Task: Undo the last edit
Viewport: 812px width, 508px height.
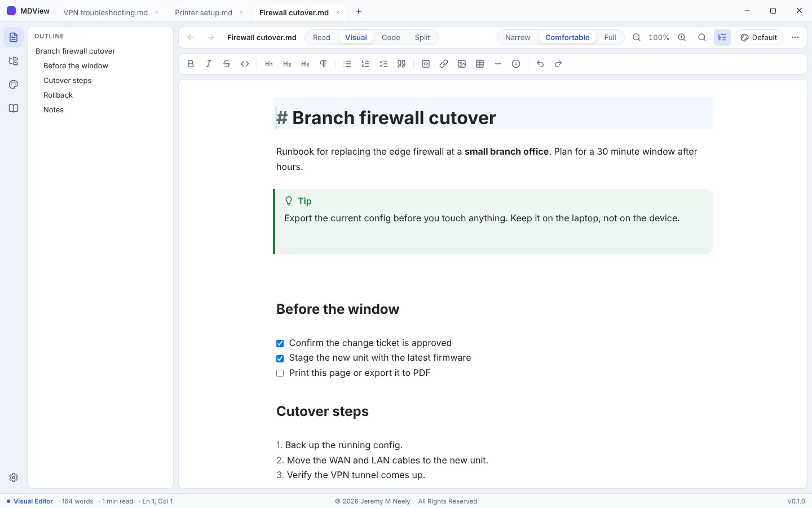Action: (540, 64)
